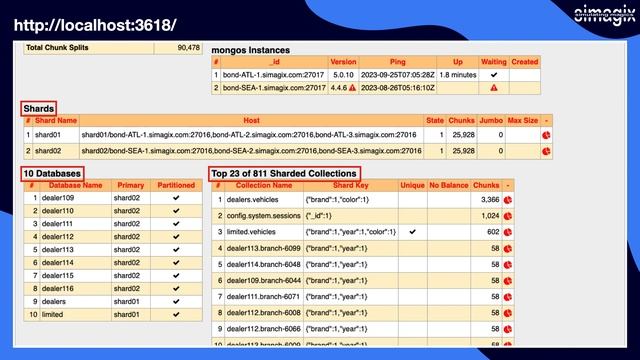Click the 1.8 minutes uptime value

click(458, 75)
